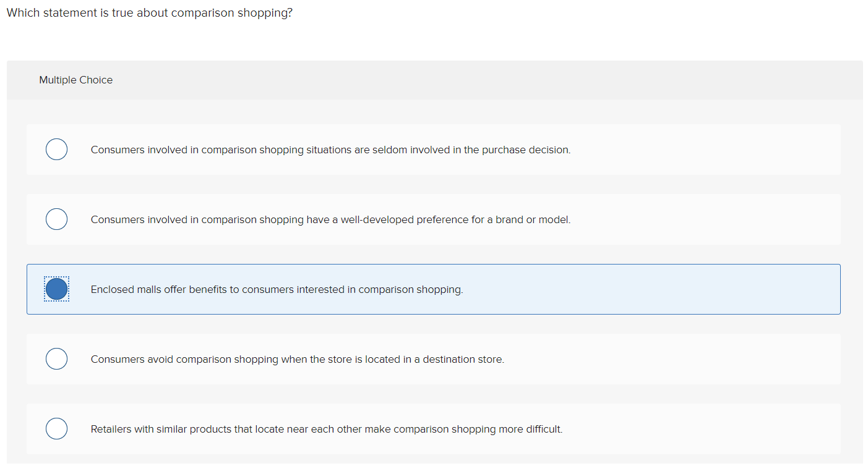Click answer text about well-developed brand preference

click(x=330, y=219)
